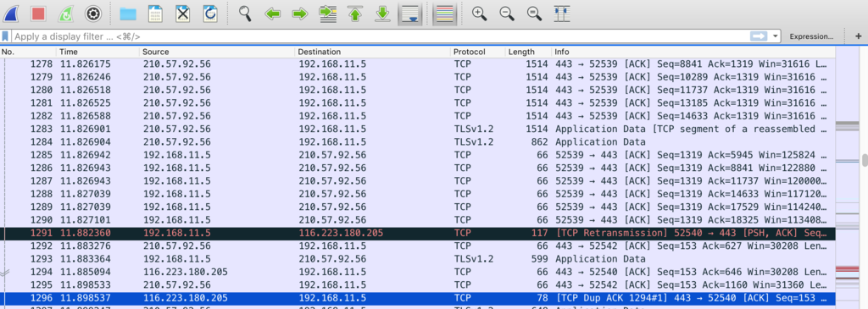Toggle packet list colorization
The image size is (868, 309).
point(444,14)
